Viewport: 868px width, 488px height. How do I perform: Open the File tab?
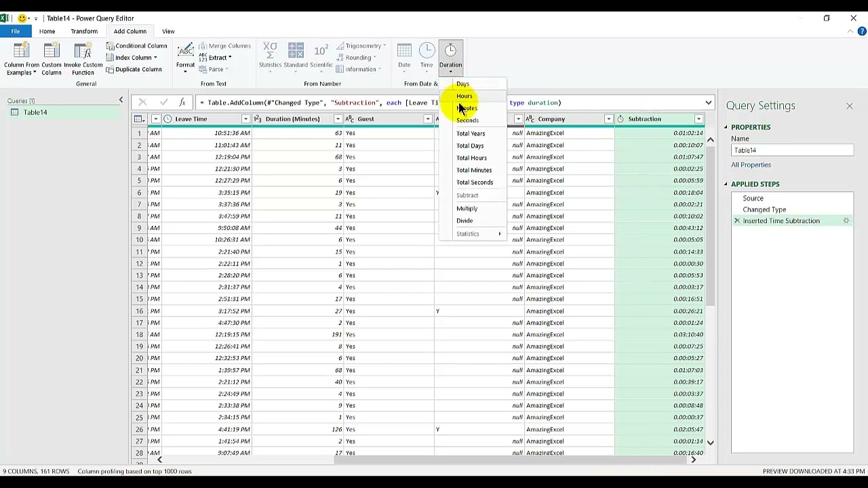click(15, 31)
